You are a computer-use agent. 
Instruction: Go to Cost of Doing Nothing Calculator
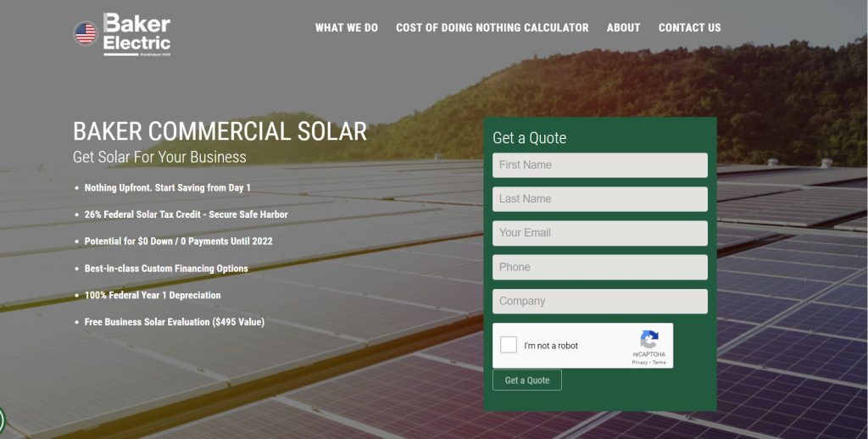(x=492, y=28)
